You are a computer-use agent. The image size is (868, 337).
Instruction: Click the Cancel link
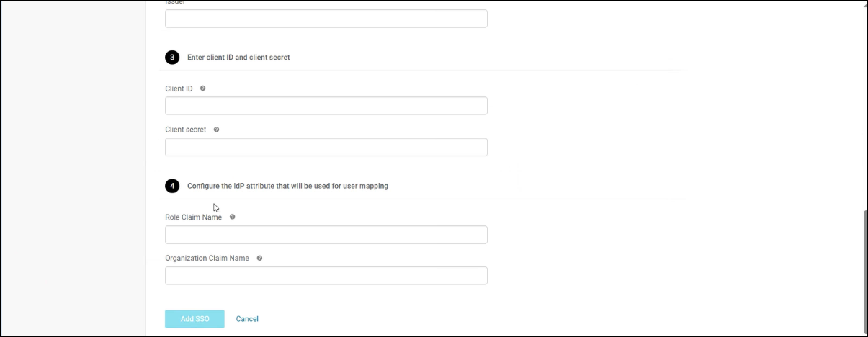(x=247, y=319)
